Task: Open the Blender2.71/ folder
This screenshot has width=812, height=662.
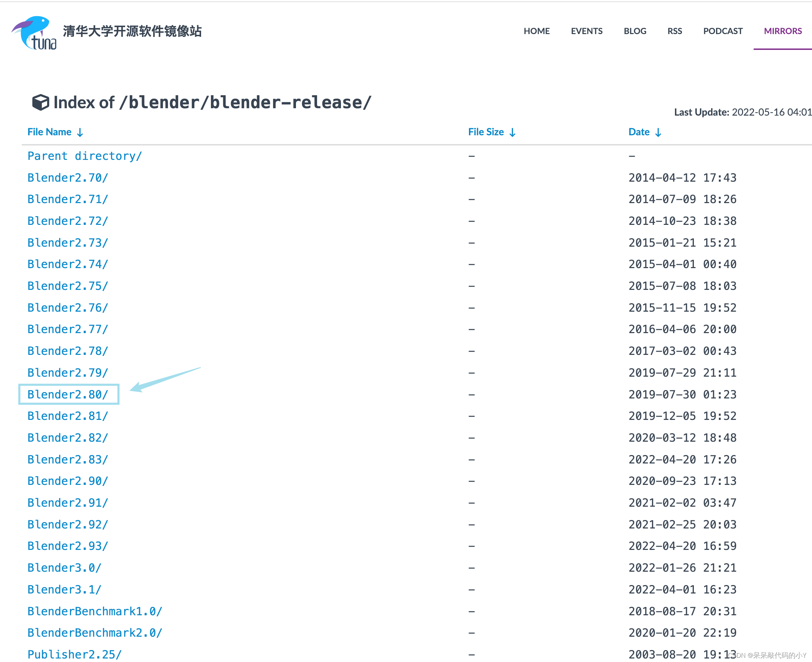Action: [x=68, y=199]
